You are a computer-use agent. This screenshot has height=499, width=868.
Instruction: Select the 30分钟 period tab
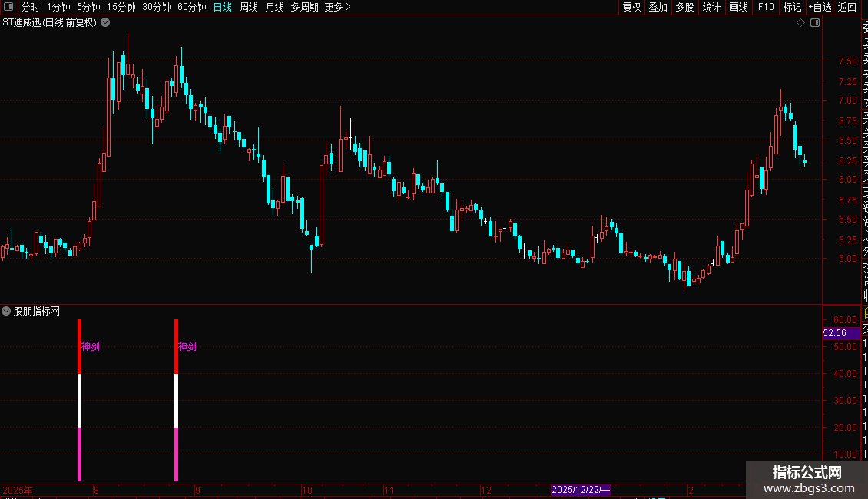click(157, 7)
